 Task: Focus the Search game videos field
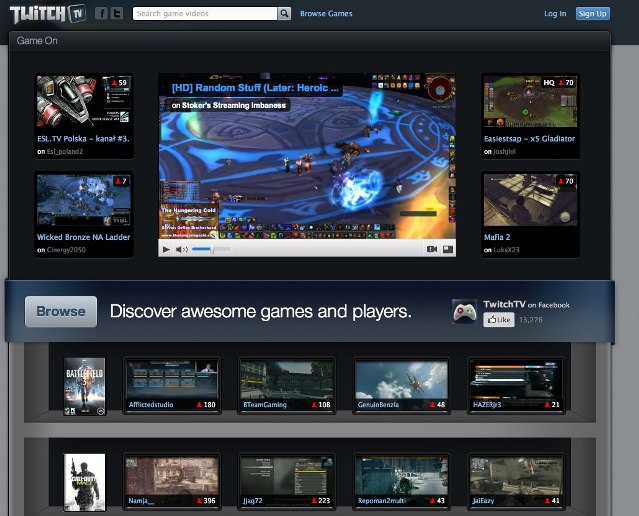pos(204,14)
